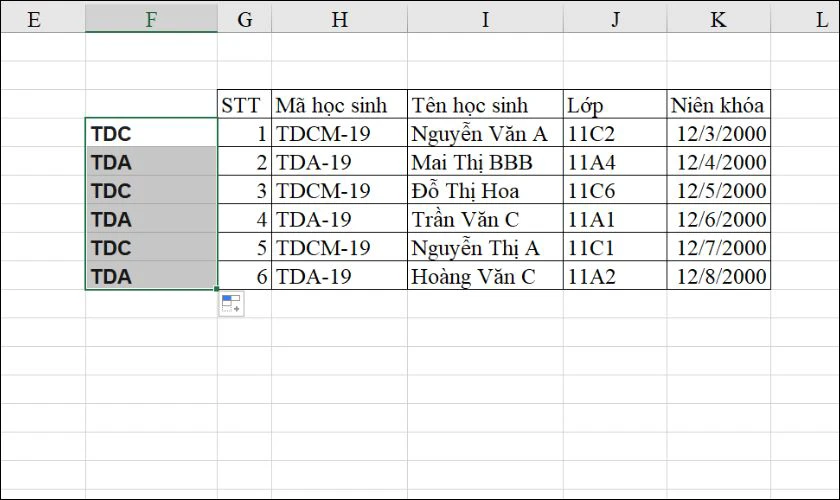Select TDA-19 code in Trần Văn C row
Viewport: 840px width, 500px height.
point(339,219)
